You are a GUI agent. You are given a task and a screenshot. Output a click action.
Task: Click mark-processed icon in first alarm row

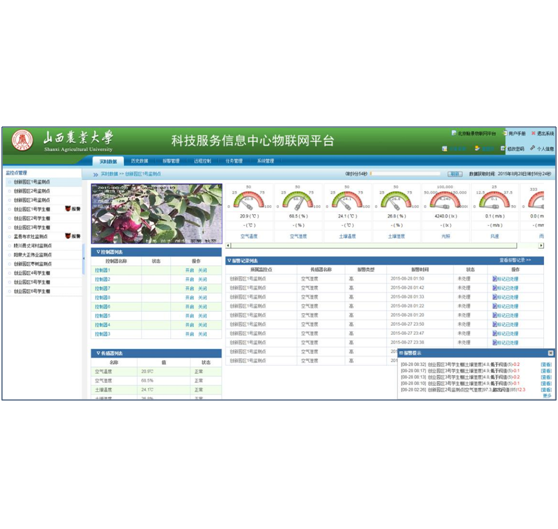(x=494, y=279)
